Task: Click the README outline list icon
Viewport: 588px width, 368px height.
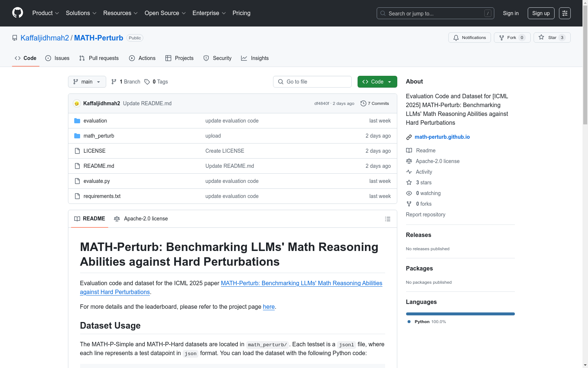Action: (x=388, y=219)
